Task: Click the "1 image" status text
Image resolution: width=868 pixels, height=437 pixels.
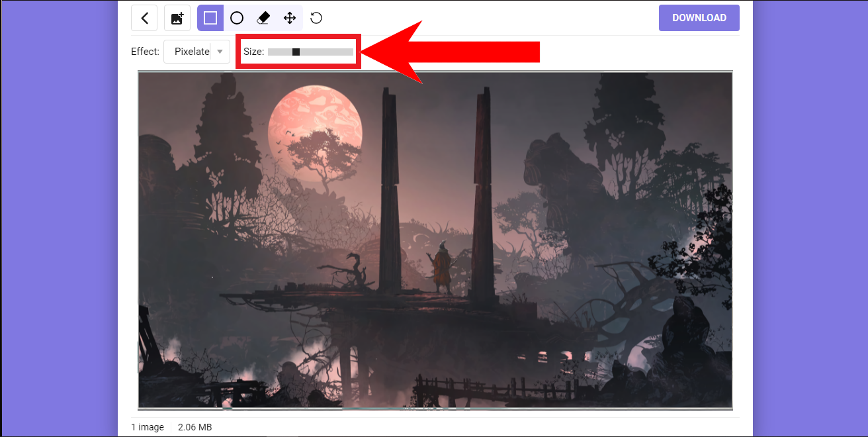Action: tap(148, 427)
